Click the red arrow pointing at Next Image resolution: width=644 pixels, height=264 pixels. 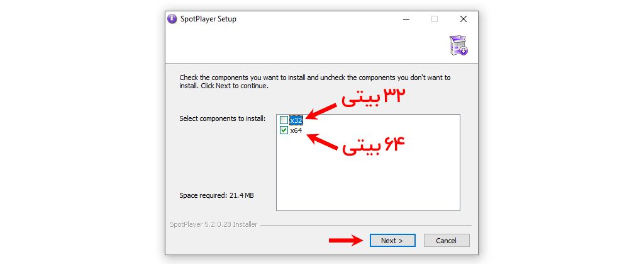pos(345,240)
